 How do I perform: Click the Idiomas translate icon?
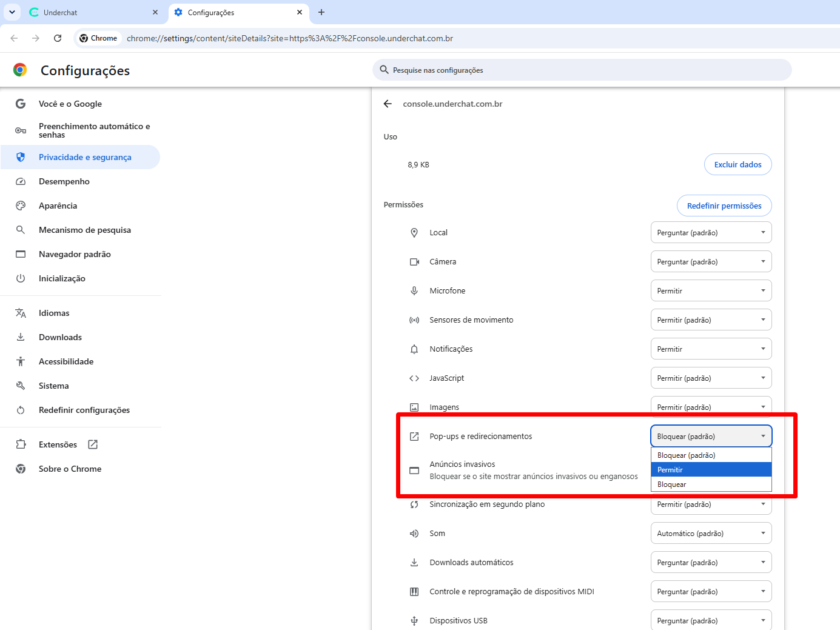[21, 313]
